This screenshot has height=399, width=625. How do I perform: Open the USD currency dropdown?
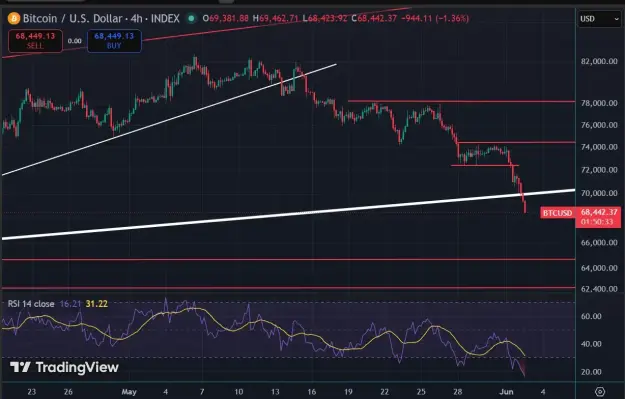pos(599,19)
